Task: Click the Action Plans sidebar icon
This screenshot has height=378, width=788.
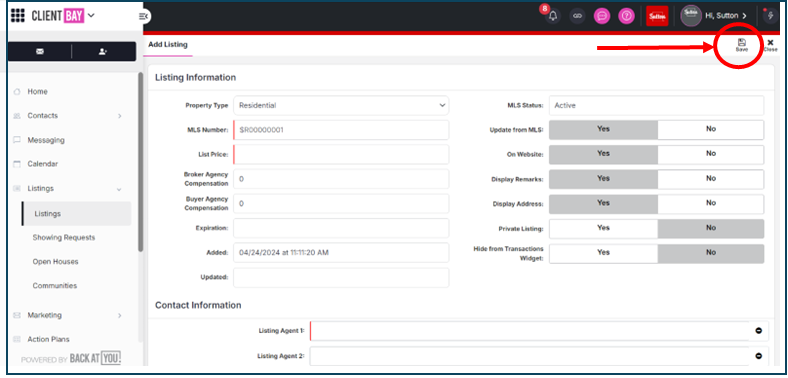Action: pos(17,339)
